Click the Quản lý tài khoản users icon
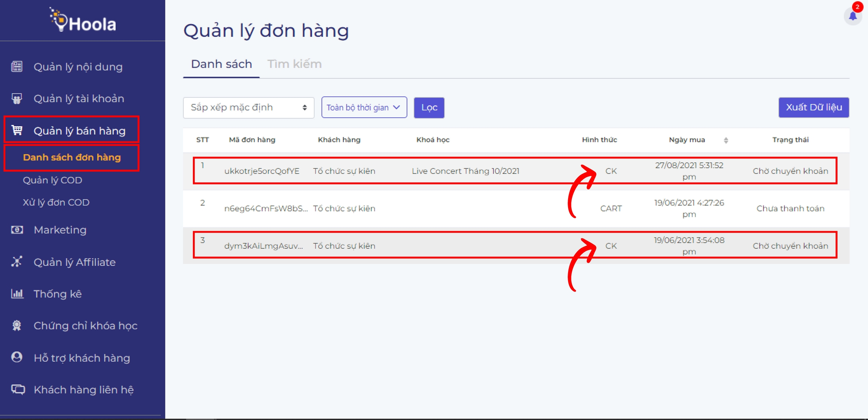 click(x=17, y=99)
